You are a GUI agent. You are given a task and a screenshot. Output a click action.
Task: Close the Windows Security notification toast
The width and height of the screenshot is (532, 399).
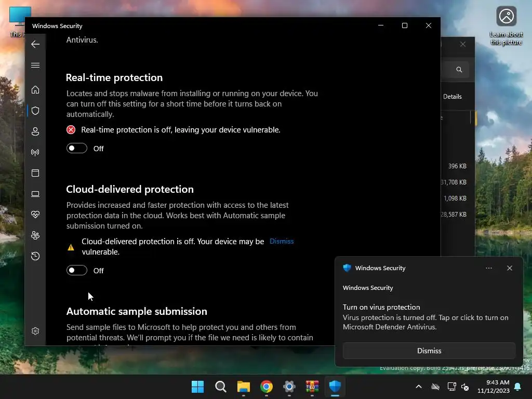point(510,268)
